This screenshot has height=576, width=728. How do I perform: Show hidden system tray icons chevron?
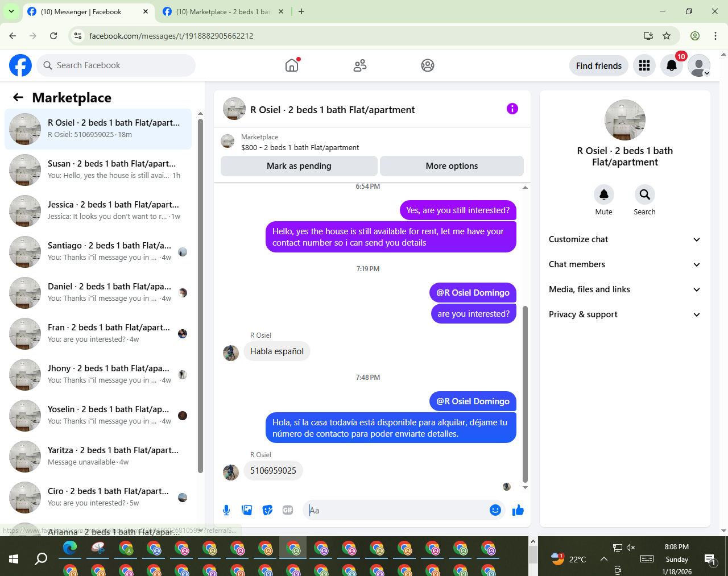pyautogui.click(x=604, y=559)
